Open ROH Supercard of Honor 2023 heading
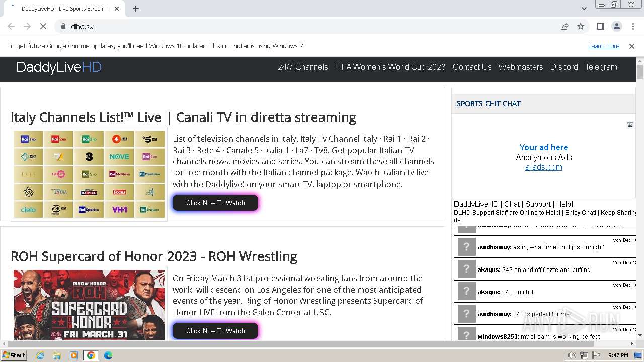Image resolution: width=644 pixels, height=362 pixels. [x=154, y=256]
